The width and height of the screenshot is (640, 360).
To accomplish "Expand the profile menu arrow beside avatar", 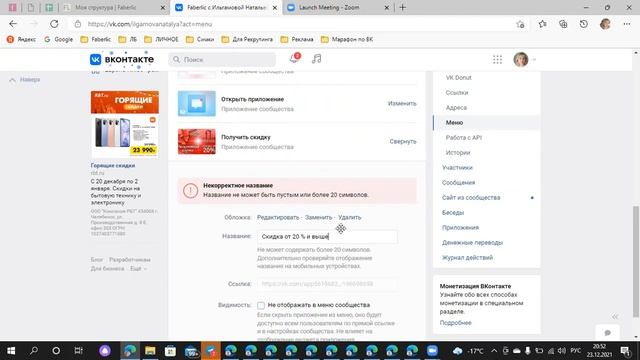I will click(534, 60).
